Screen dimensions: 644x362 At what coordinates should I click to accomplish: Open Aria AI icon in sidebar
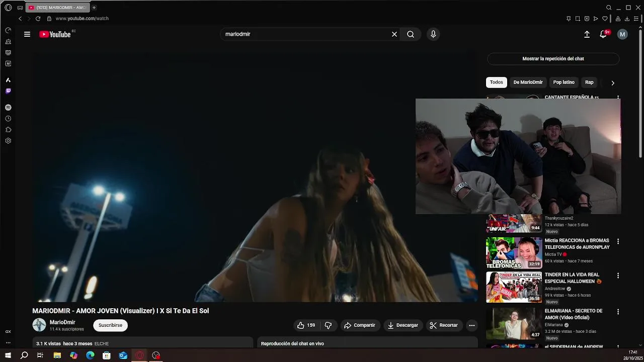click(x=8, y=80)
